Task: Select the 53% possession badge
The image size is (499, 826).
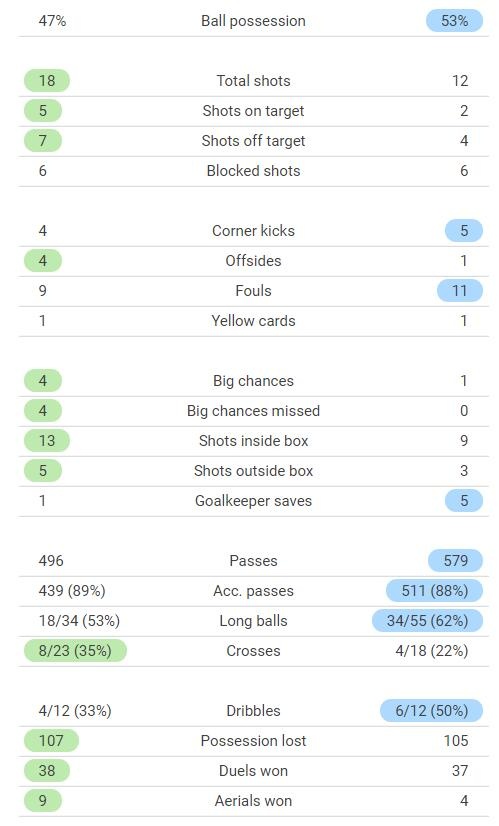Action: click(x=454, y=21)
